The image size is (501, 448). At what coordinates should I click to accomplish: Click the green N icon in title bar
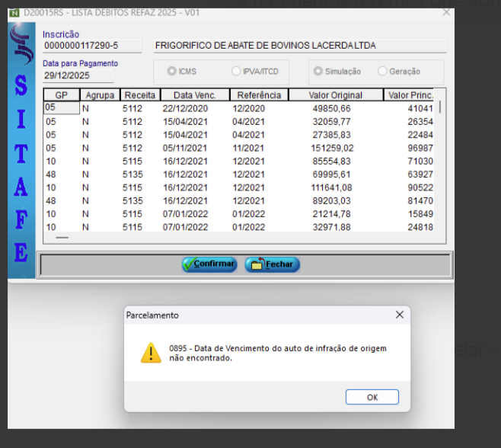14,12
